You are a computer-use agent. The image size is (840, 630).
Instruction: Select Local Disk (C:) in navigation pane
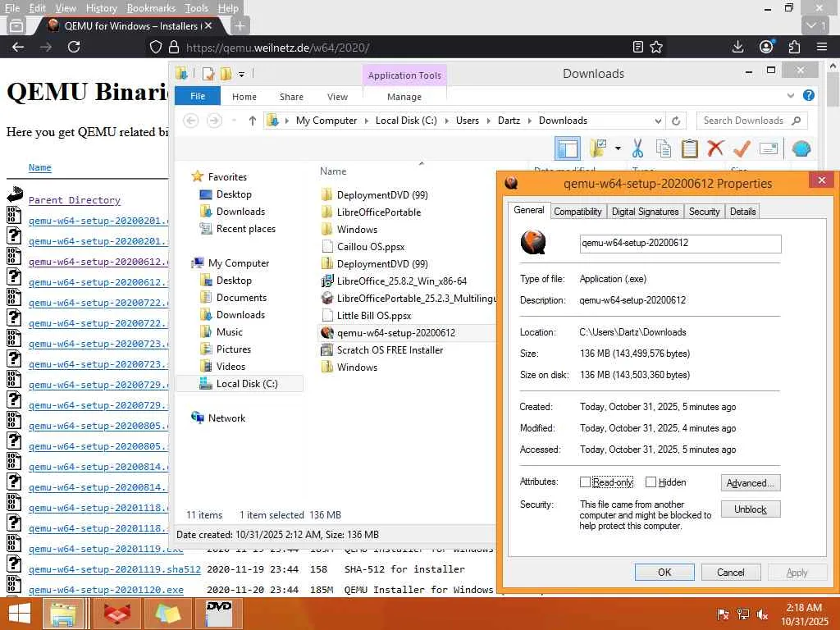pyautogui.click(x=239, y=384)
